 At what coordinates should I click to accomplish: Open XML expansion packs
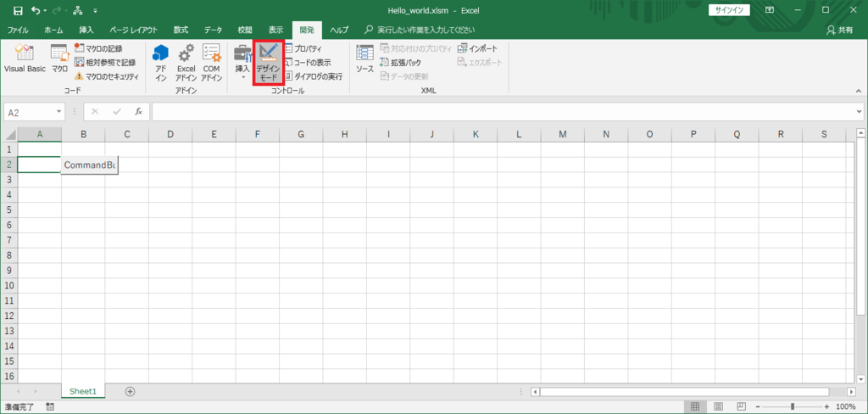click(400, 62)
